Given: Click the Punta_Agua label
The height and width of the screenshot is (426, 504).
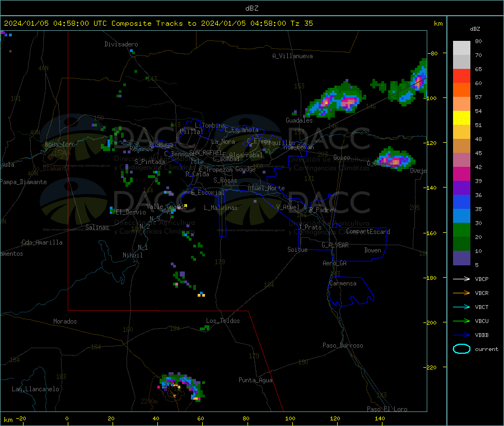Looking at the screenshot, I should coord(255,380).
